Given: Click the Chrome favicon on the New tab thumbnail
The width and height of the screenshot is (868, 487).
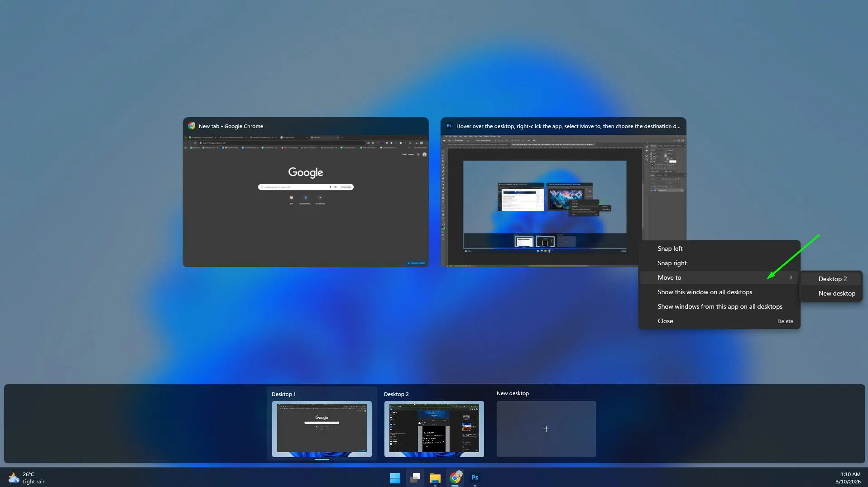Looking at the screenshot, I should (x=192, y=126).
